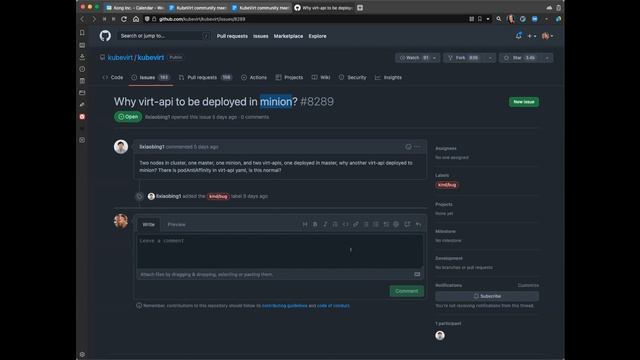640x360 pixels.
Task: Open lixiaobing1's avatar beside the comment
Action: point(121,147)
